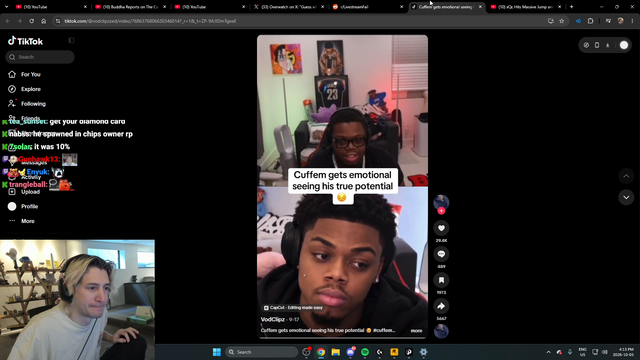Focus the TikTok search field
The image size is (640, 360).
point(40,57)
